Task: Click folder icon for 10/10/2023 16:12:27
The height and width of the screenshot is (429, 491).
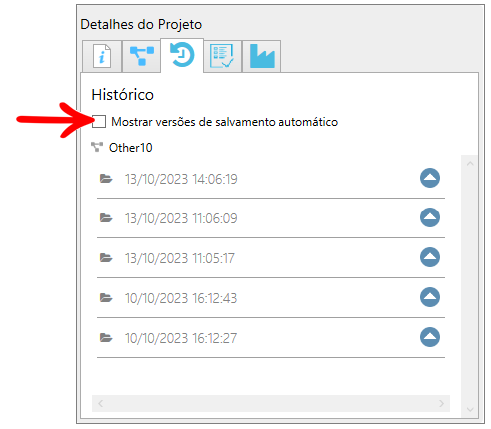Action: pyautogui.click(x=106, y=338)
